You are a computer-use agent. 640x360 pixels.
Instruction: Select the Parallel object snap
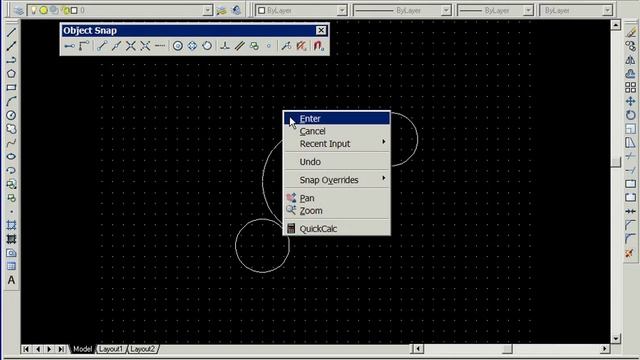pyautogui.click(x=239, y=46)
